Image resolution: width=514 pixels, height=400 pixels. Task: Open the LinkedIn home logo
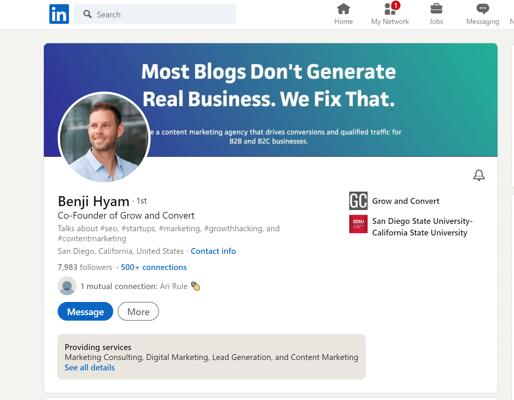click(x=59, y=14)
